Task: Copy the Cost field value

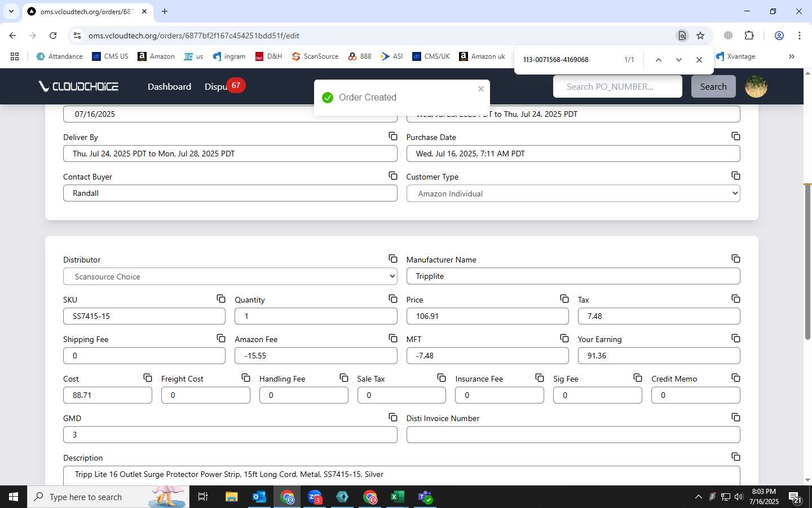Action: [x=148, y=378]
